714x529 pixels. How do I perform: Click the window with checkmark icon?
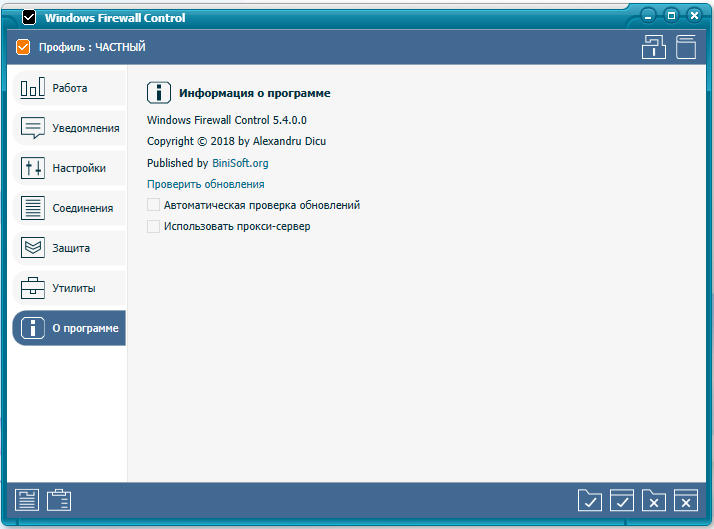[x=622, y=500]
